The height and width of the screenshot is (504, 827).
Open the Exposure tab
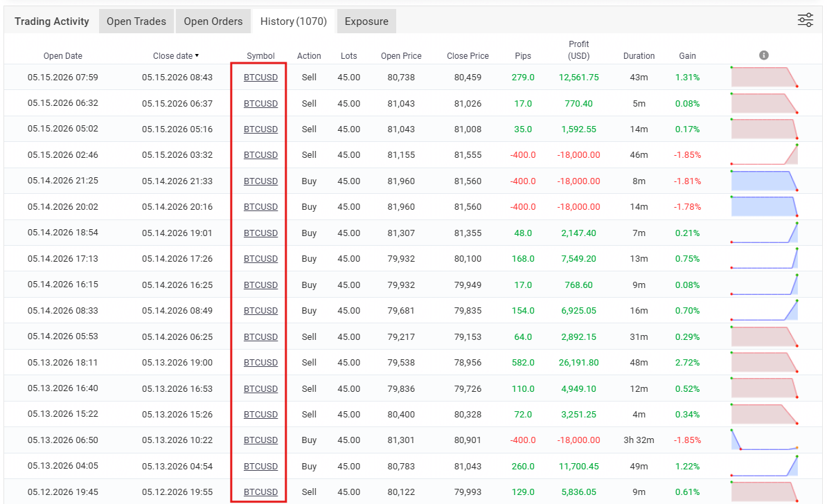(x=366, y=21)
